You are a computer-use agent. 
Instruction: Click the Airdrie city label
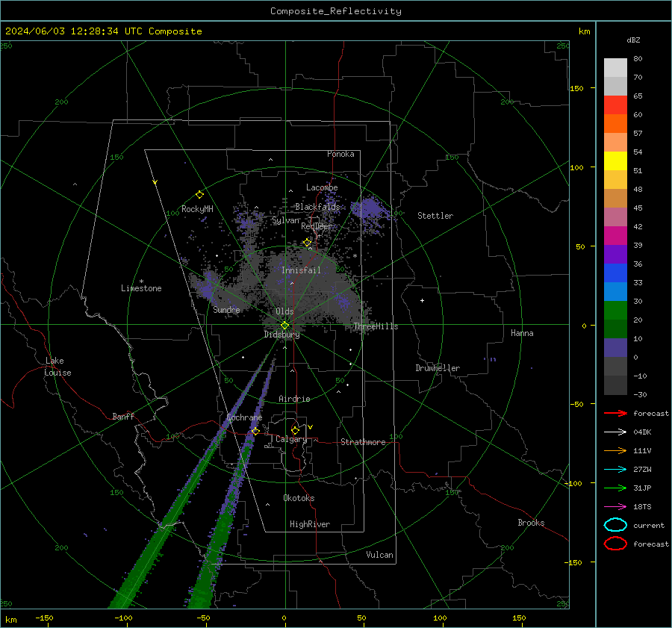pyautogui.click(x=294, y=399)
